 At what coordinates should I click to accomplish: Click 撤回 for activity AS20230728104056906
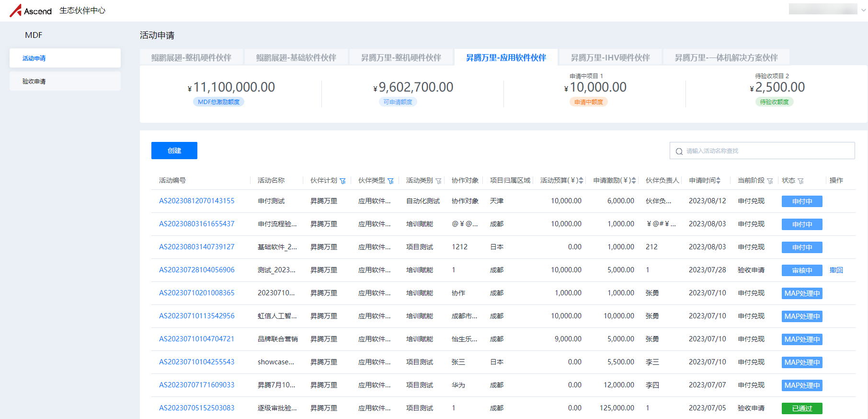836,270
